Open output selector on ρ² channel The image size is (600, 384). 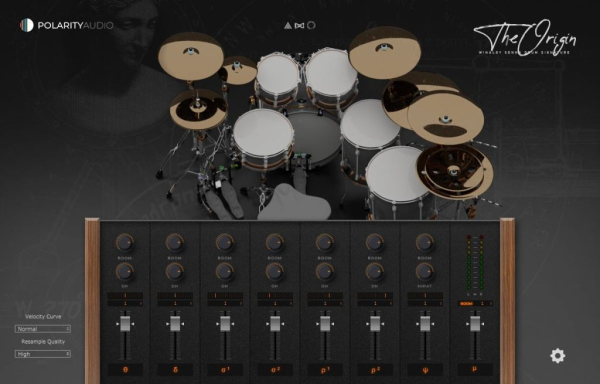click(375, 303)
